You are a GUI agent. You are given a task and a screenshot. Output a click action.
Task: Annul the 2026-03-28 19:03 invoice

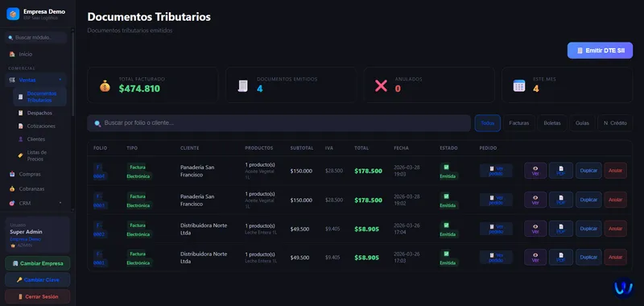click(615, 171)
